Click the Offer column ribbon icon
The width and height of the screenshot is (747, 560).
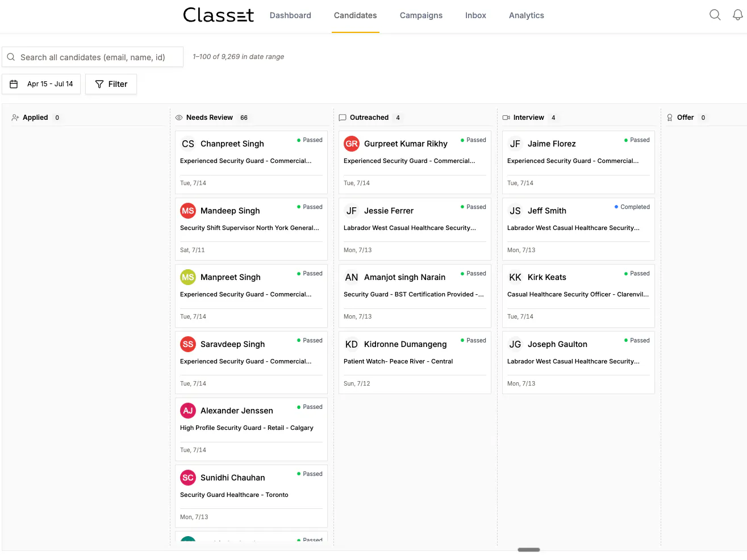coord(670,118)
